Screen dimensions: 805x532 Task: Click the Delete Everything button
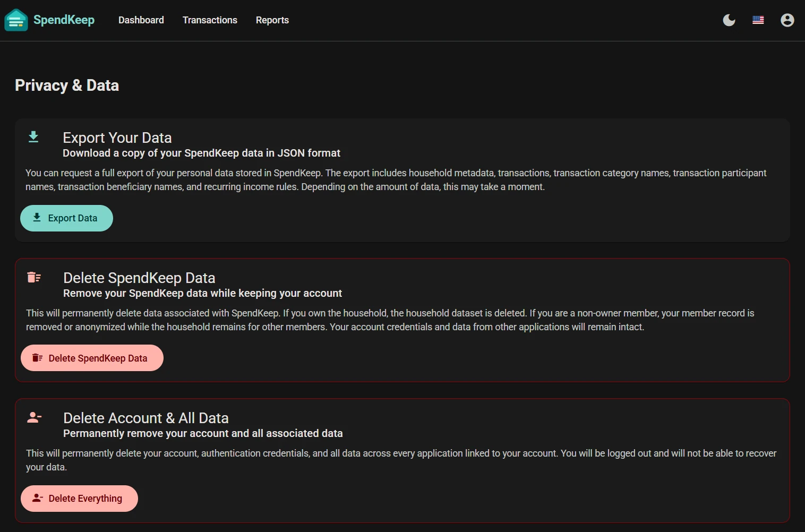79,499
